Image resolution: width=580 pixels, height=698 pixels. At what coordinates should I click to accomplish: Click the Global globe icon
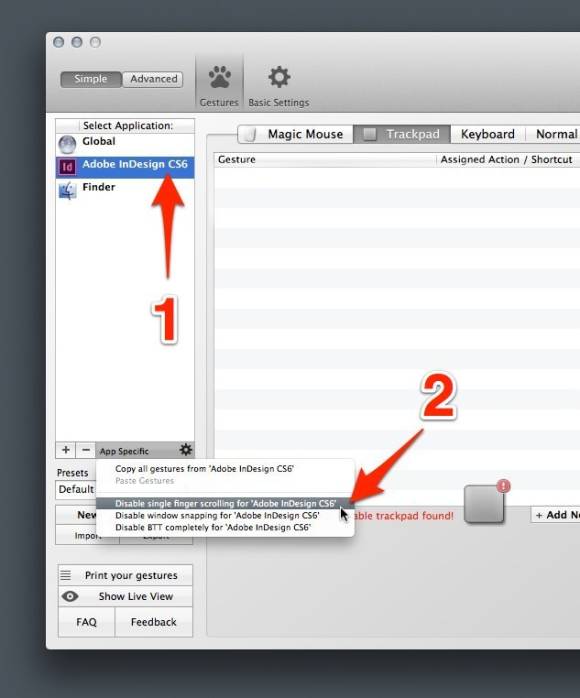coord(67,144)
